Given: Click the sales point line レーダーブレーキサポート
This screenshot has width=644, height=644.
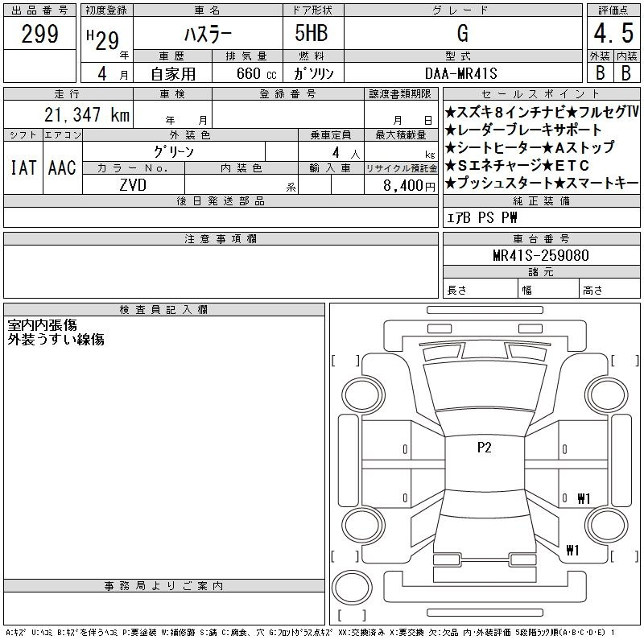Looking at the screenshot, I should 523,130.
